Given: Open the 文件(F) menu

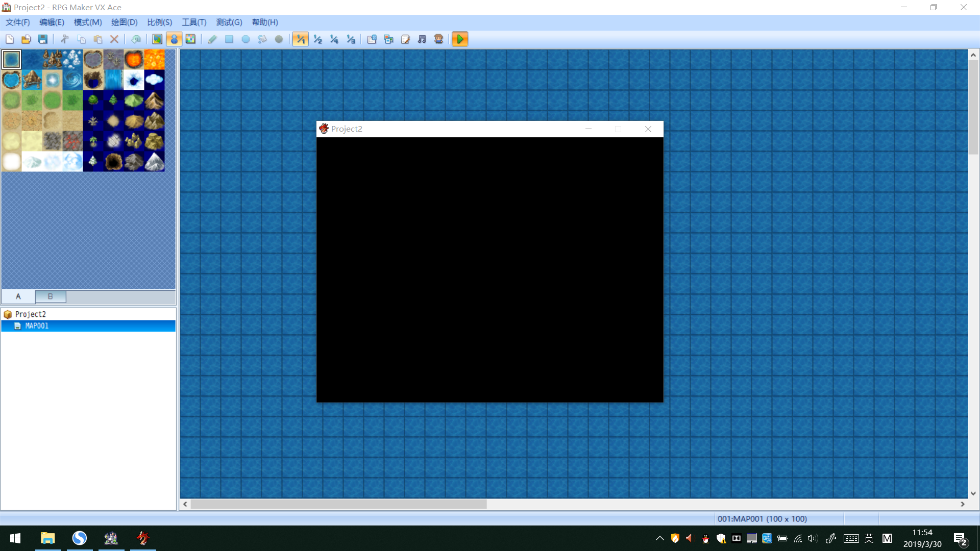Looking at the screenshot, I should [18, 22].
